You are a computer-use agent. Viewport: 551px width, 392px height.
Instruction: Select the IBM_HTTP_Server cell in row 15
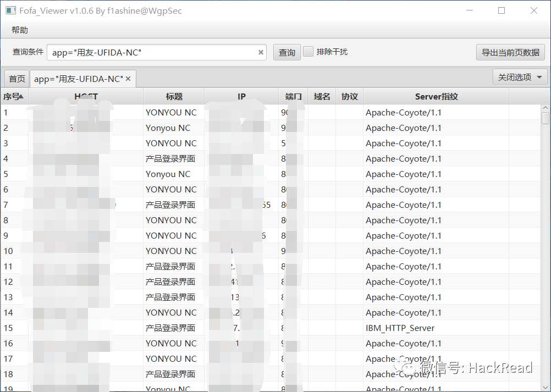400,328
